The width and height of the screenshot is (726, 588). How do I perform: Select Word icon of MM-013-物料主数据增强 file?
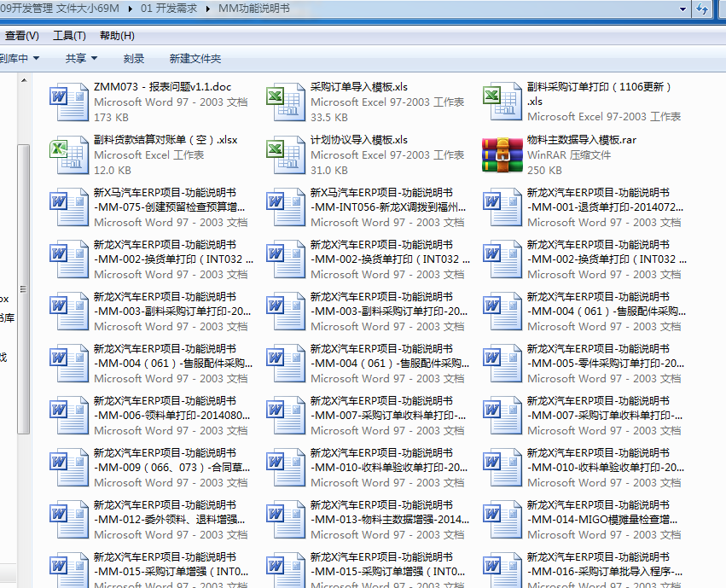pyautogui.click(x=286, y=520)
